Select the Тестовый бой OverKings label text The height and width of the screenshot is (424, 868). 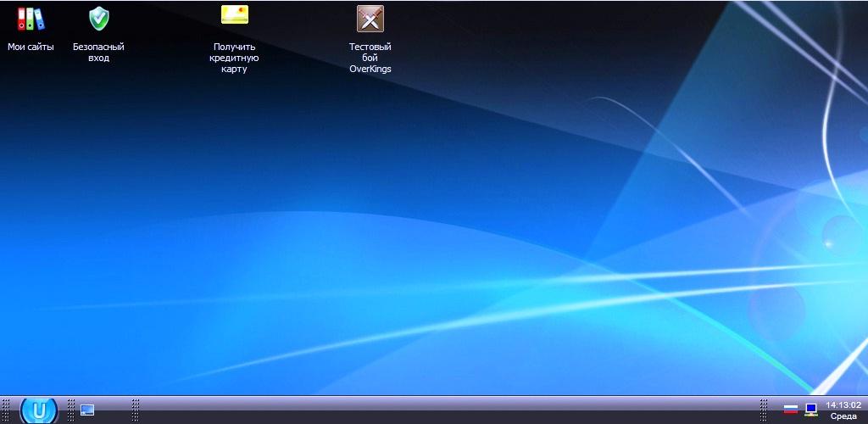tap(370, 59)
